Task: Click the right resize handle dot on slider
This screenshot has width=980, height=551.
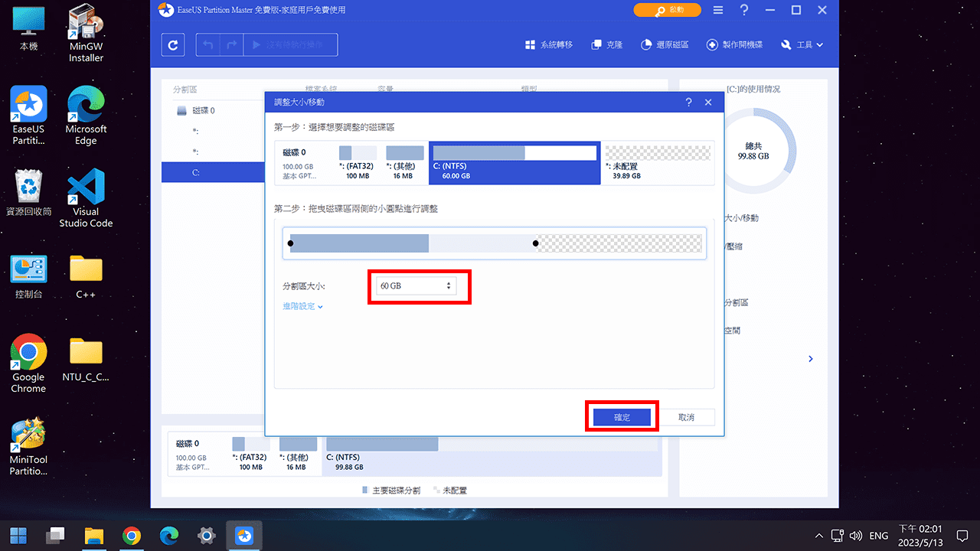Action: (535, 244)
